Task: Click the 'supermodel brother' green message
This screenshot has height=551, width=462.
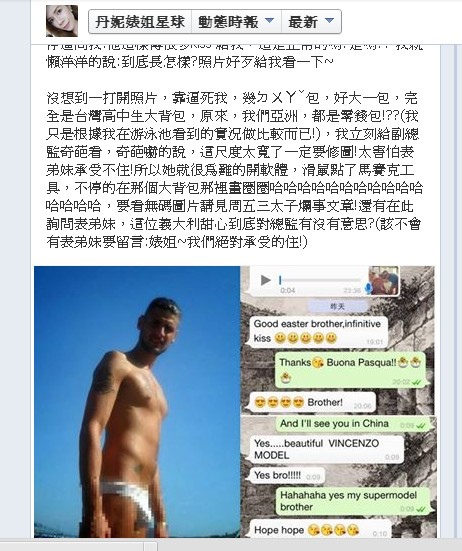Action: coord(353,501)
